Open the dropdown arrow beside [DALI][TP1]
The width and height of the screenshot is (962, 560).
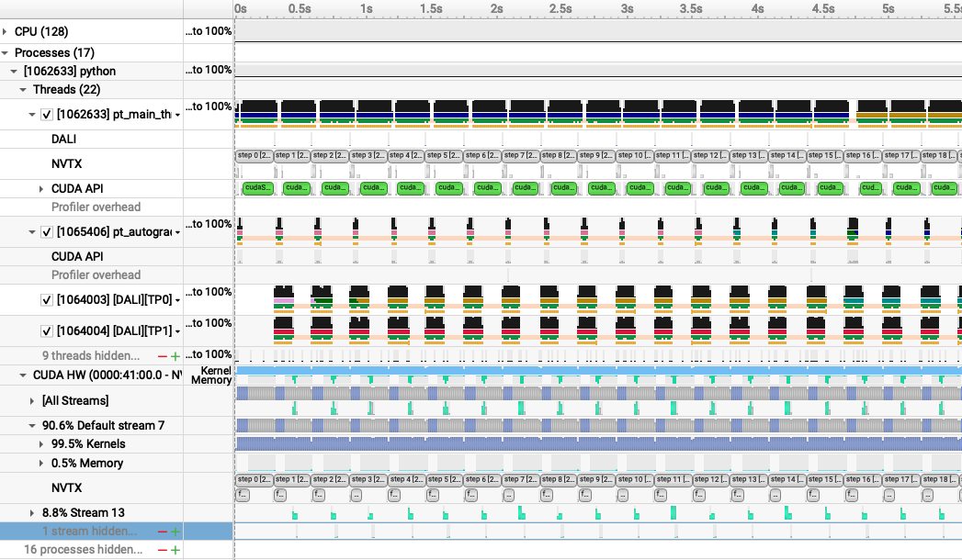coord(177,331)
